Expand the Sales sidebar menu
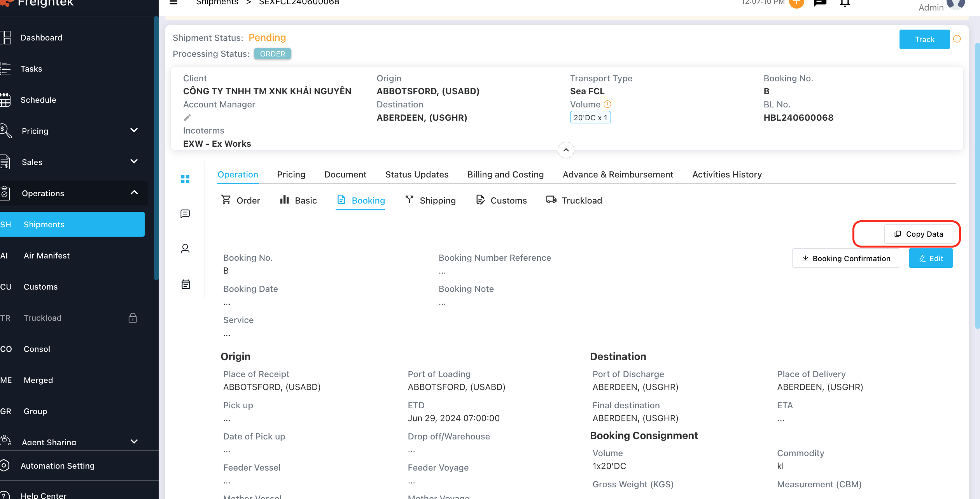This screenshot has width=980, height=499. (134, 162)
